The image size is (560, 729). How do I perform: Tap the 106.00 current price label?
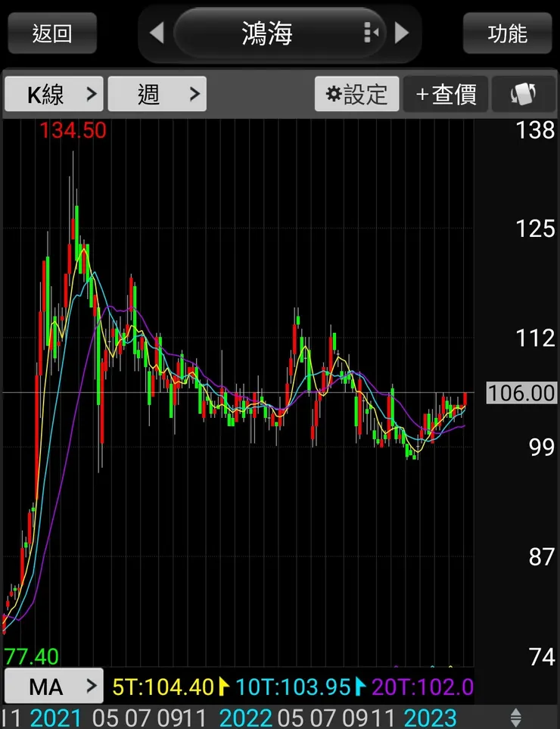[521, 393]
